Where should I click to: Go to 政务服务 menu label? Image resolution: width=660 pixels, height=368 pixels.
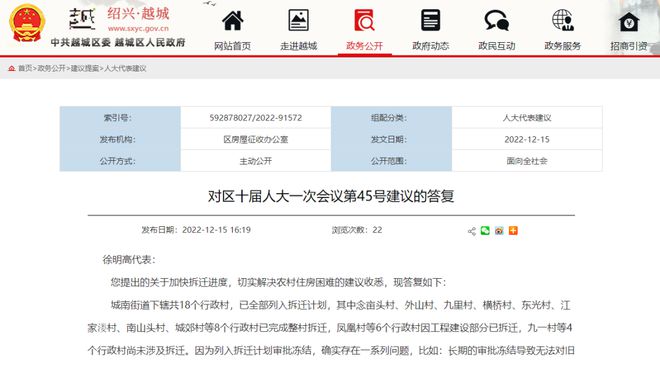(563, 46)
